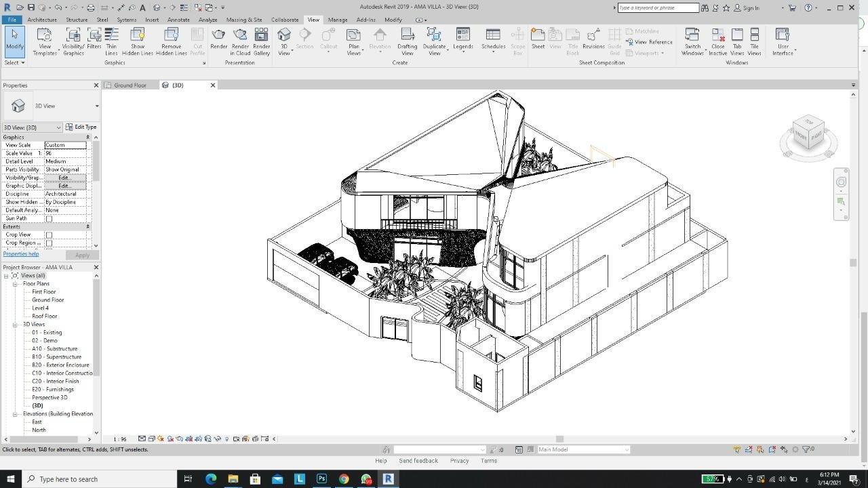Viewport: 868px width, 488px height.
Task: Click the ViewCube navigation widget
Action: 808,136
